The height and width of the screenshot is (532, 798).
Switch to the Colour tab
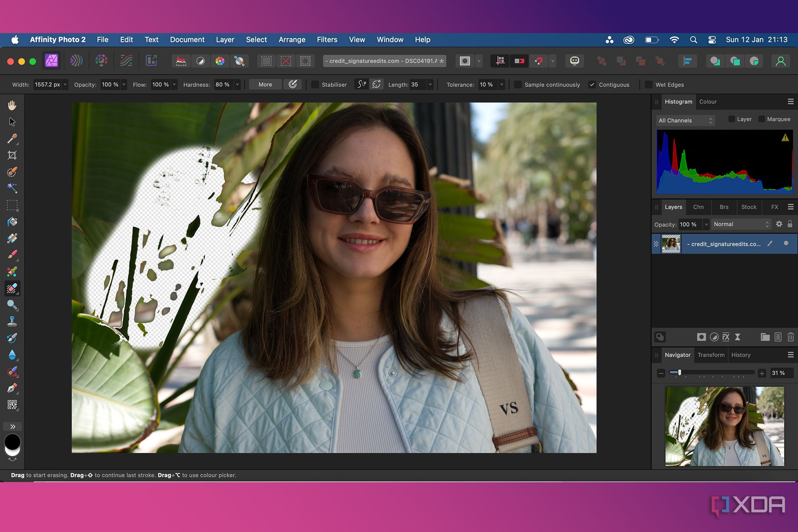pyautogui.click(x=708, y=101)
